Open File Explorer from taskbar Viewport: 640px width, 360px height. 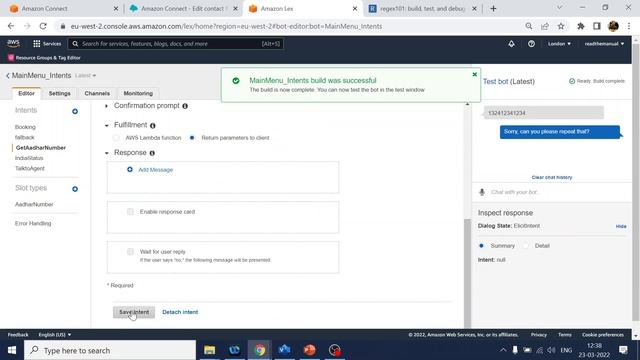(x=209, y=350)
